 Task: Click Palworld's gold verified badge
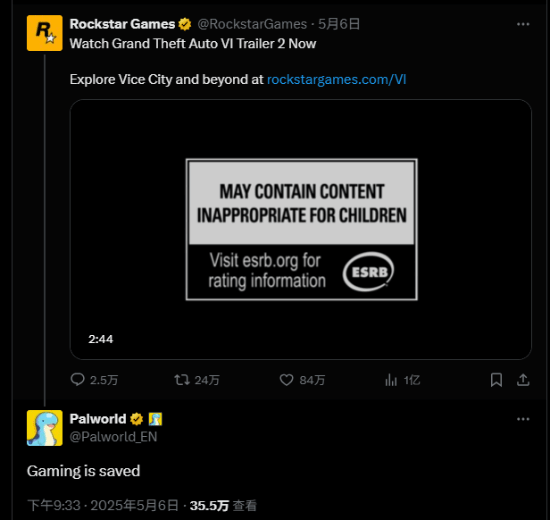click(x=136, y=419)
